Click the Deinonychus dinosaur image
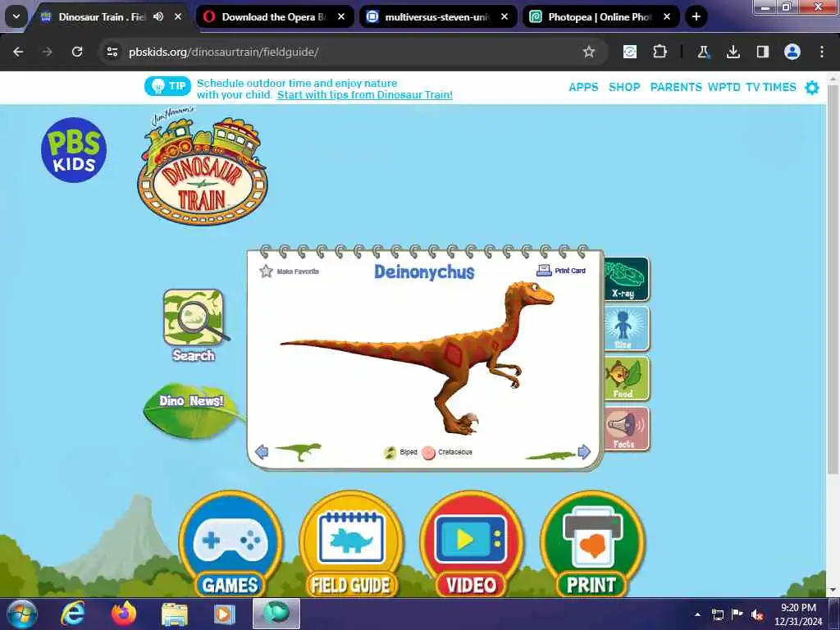The image size is (840, 630). (418, 358)
